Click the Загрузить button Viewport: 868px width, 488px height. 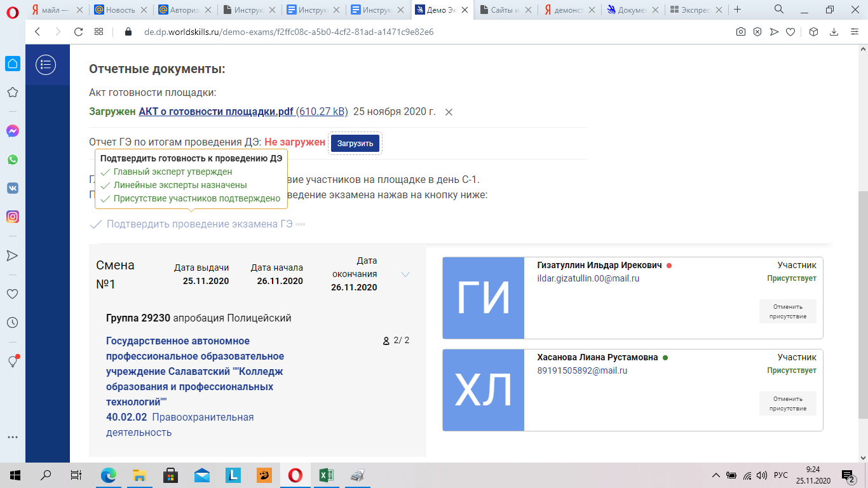[x=355, y=144]
